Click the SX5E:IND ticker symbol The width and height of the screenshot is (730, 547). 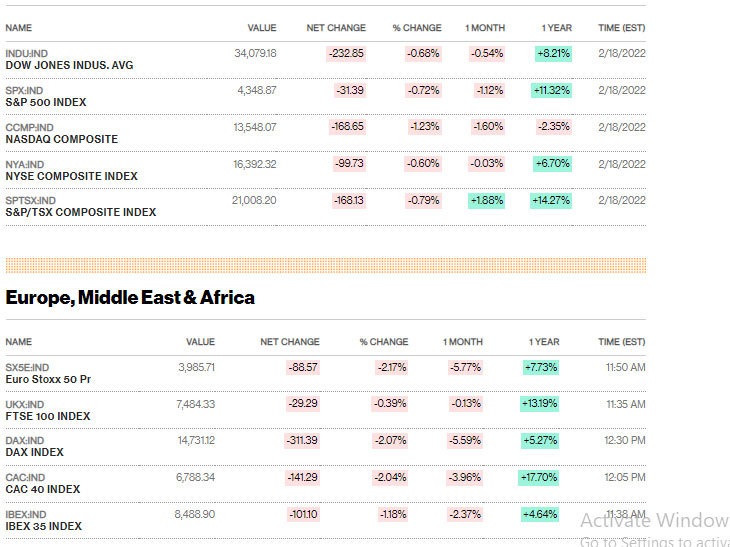(27, 367)
